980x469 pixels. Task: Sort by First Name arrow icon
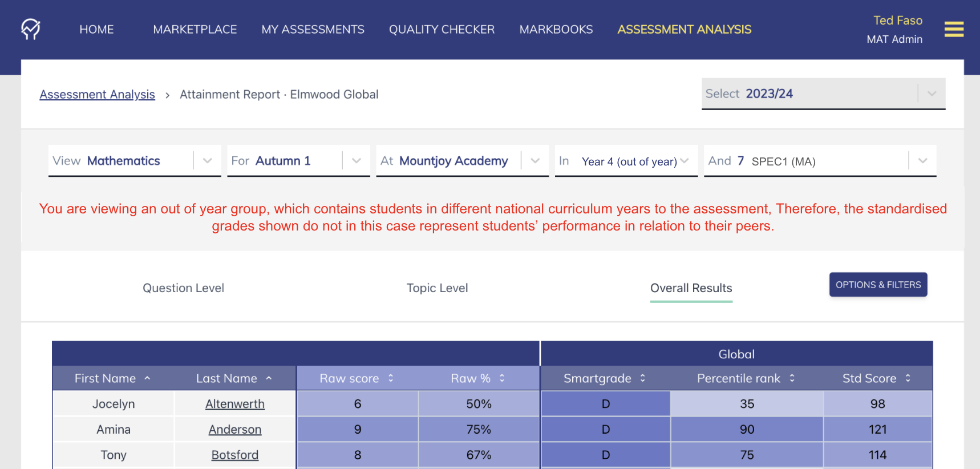147,378
